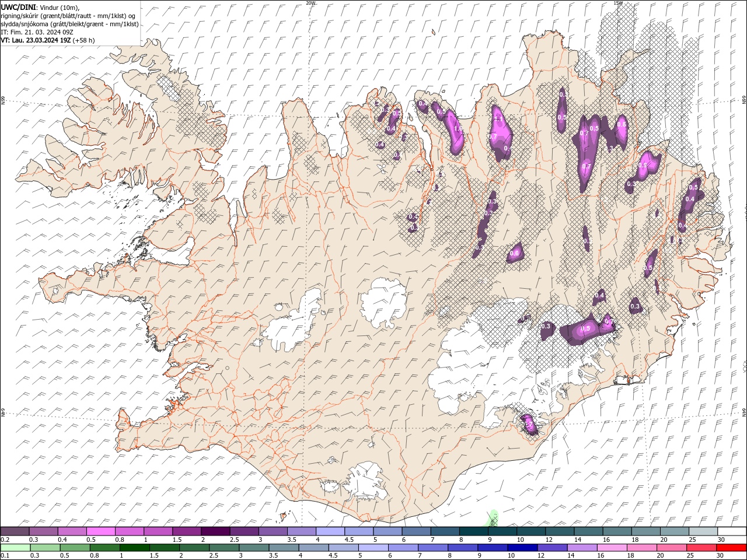The image size is (747, 560).
Task: Click the '1.1' snowfall value on the map
Action: point(498,118)
